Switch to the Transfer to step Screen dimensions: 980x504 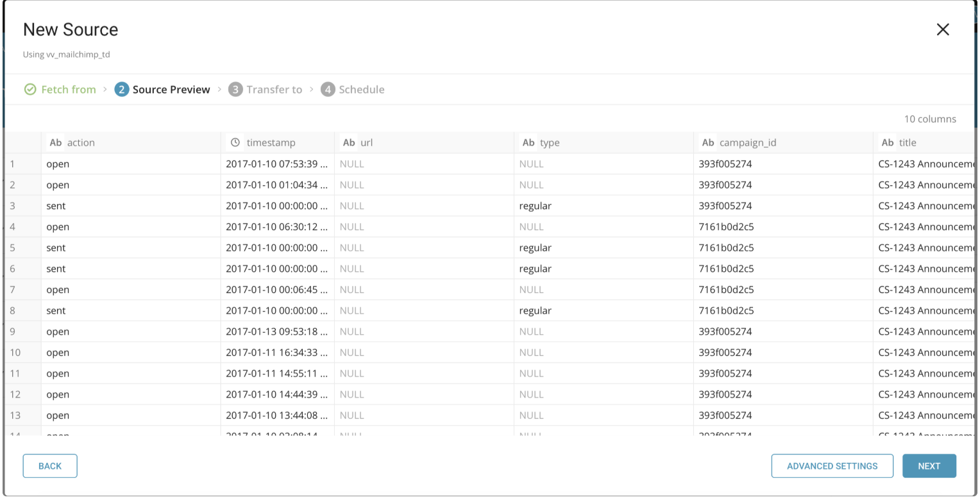coord(274,90)
